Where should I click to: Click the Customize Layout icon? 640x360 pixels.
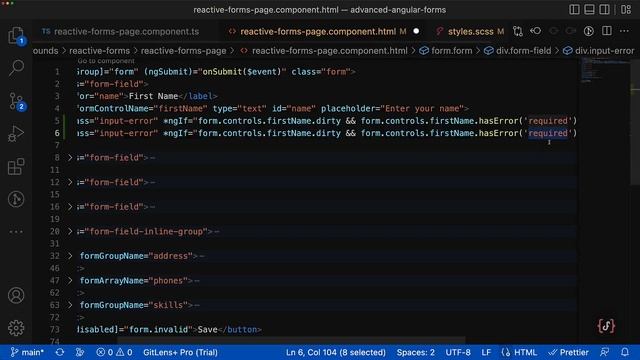[x=626, y=9]
